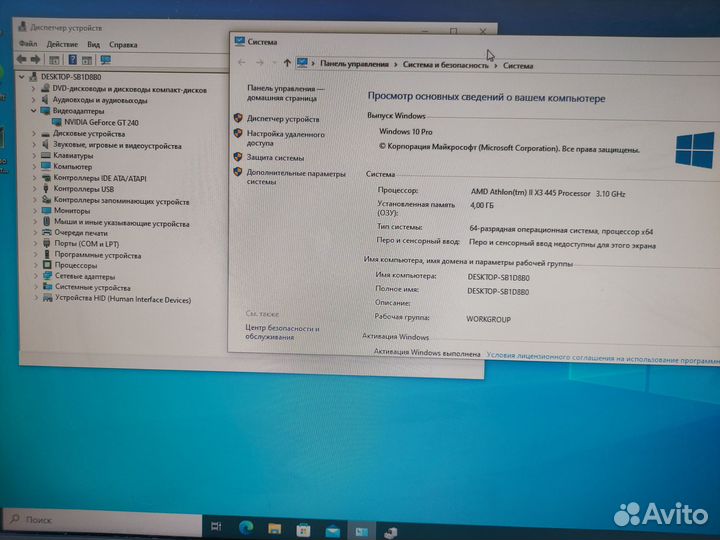Expand Сетевые адаптеры node
The image size is (720, 540).
36,276
